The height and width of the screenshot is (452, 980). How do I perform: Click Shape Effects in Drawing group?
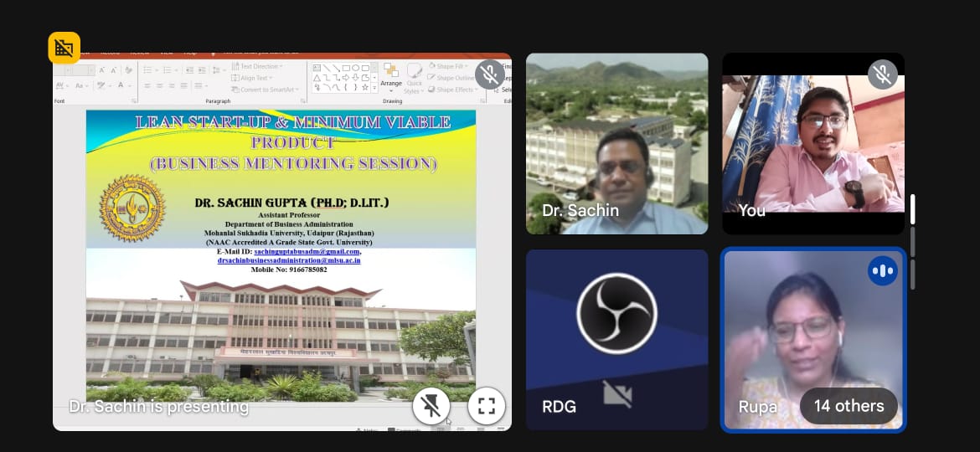coord(451,90)
